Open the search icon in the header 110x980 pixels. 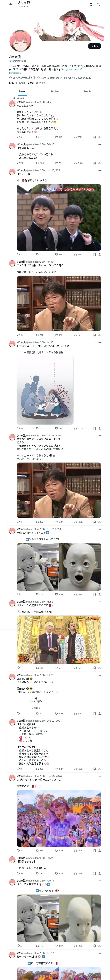[98, 5]
